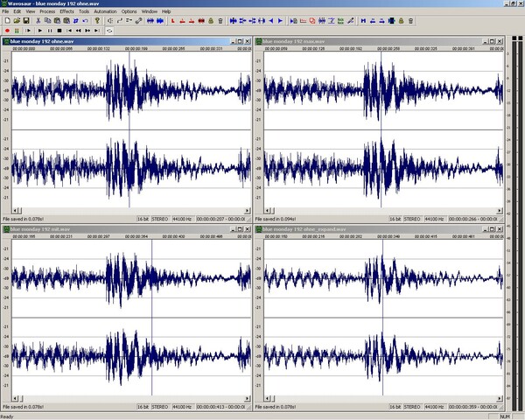This screenshot has width=525, height=420.
Task: Open the Edit menu
Action: pos(17,11)
